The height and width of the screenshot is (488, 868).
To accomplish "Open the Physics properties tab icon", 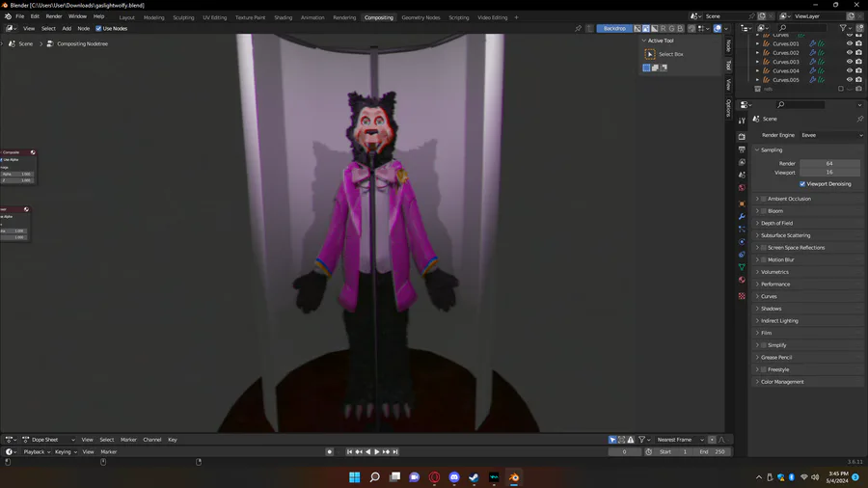I will [x=742, y=242].
